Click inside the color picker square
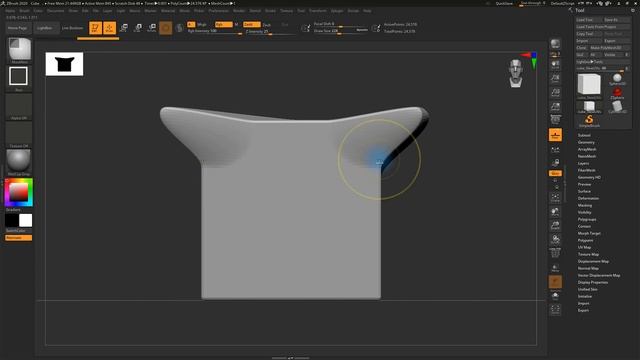The height and width of the screenshot is (360, 640). (x=18, y=192)
